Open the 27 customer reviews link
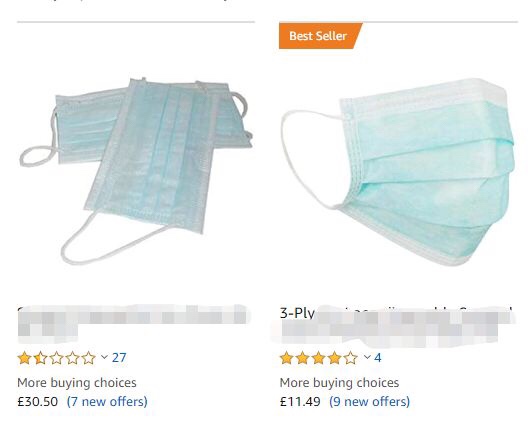 coord(119,358)
